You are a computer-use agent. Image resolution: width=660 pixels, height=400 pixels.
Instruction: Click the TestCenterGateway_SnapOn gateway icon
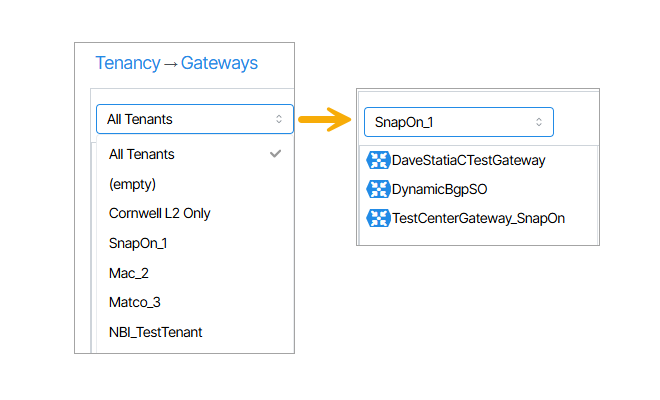tap(378, 218)
